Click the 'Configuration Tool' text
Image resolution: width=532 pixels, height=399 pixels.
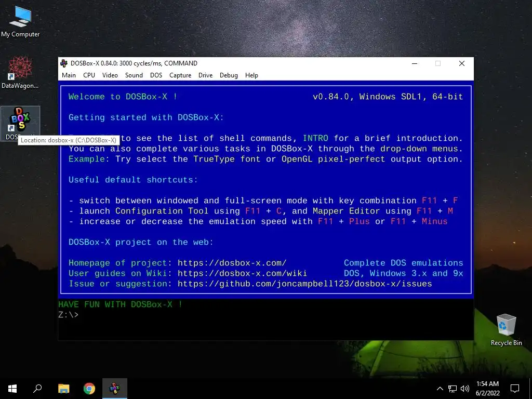162,211
